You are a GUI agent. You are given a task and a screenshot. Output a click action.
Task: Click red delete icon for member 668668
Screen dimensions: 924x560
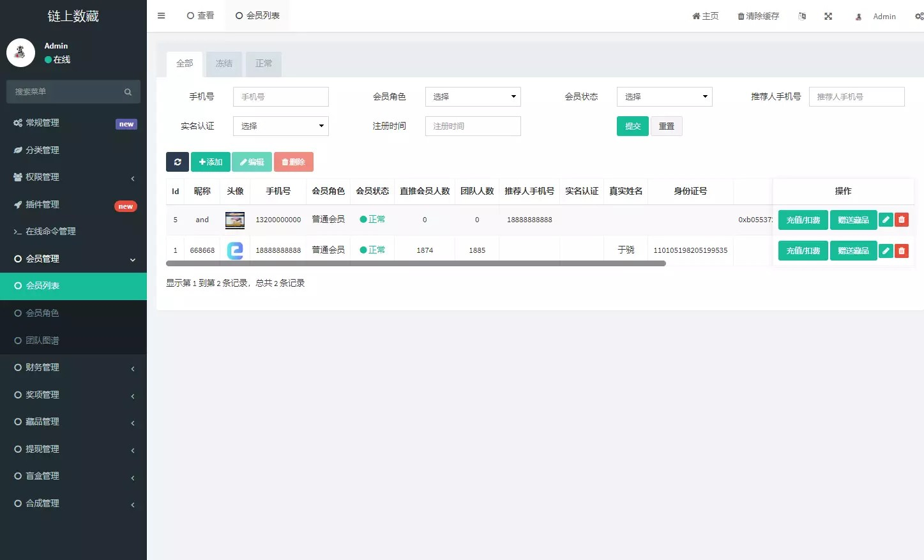tap(901, 251)
